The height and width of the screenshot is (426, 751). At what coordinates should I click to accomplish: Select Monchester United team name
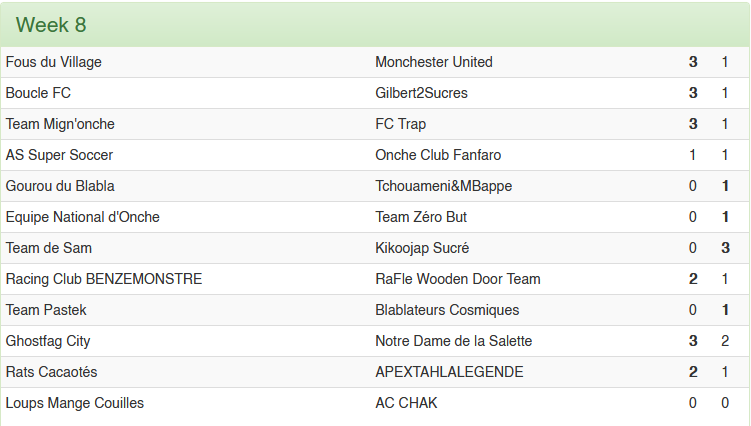[434, 62]
